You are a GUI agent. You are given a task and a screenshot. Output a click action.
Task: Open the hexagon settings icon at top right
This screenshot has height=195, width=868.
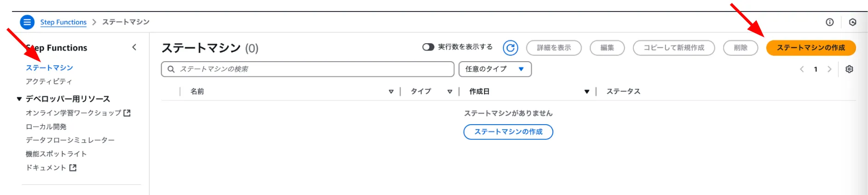click(852, 22)
